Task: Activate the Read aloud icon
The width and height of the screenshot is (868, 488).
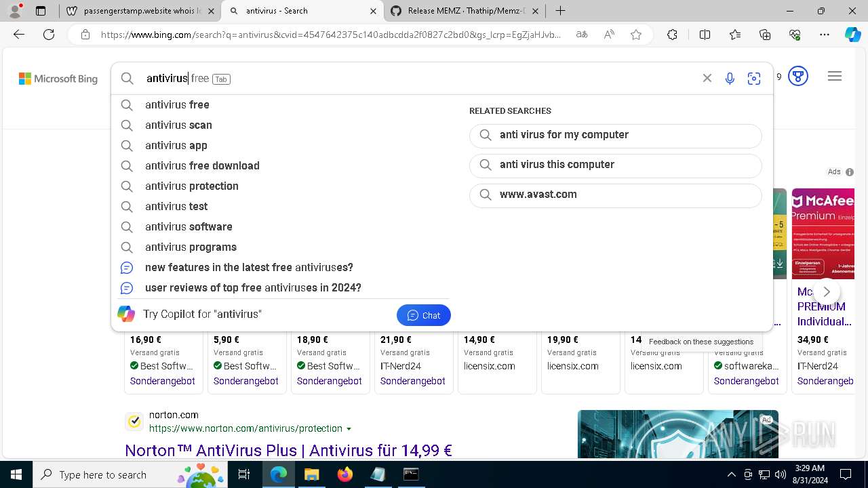Action: point(609,35)
